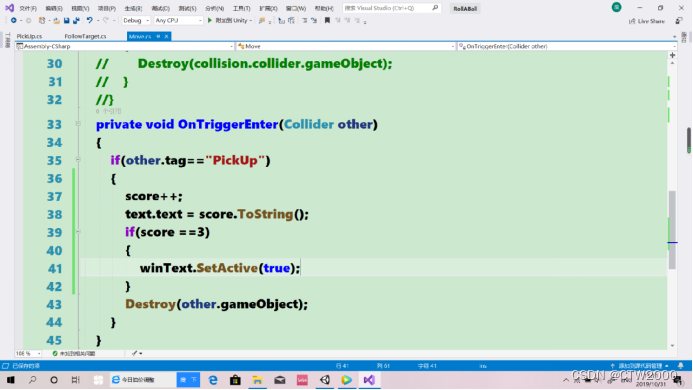Open the Mail app from taskbar
693x390 pixels.
[x=280, y=380]
